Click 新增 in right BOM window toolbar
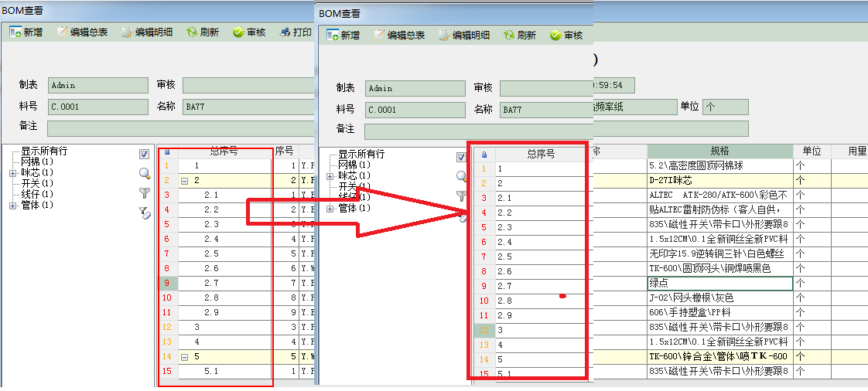 (x=343, y=36)
